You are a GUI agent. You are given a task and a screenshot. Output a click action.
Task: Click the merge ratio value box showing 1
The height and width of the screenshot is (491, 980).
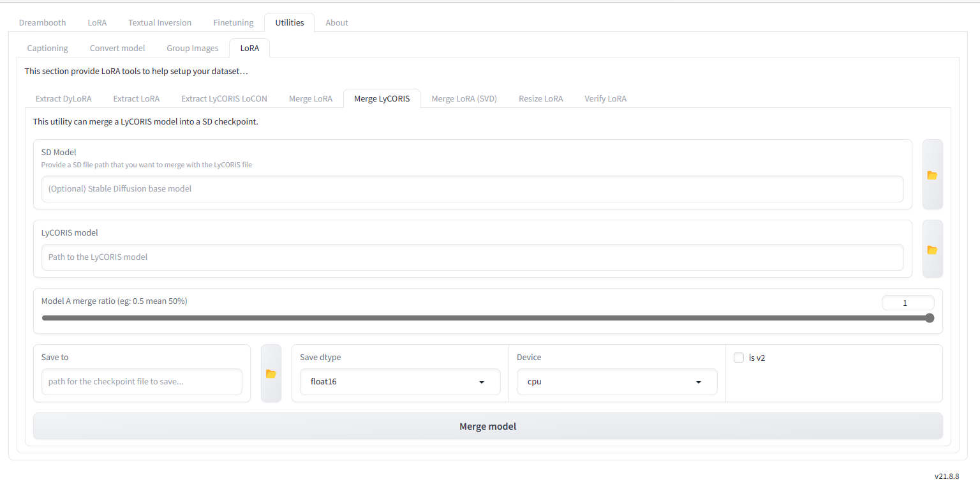pyautogui.click(x=907, y=302)
